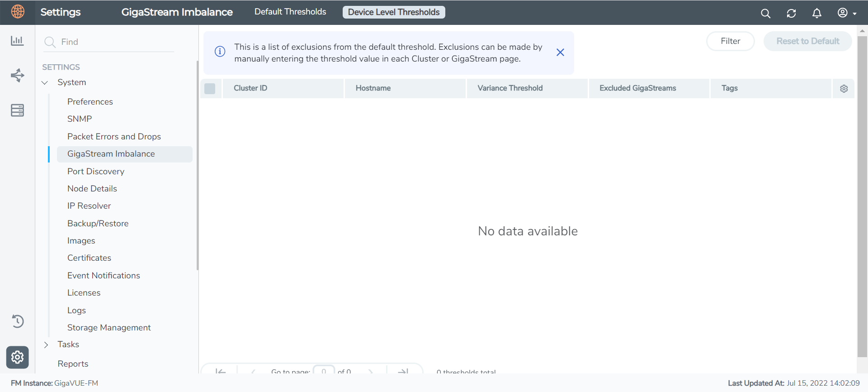Open the history clock icon in sidebar
The image size is (868, 392).
(x=17, y=321)
